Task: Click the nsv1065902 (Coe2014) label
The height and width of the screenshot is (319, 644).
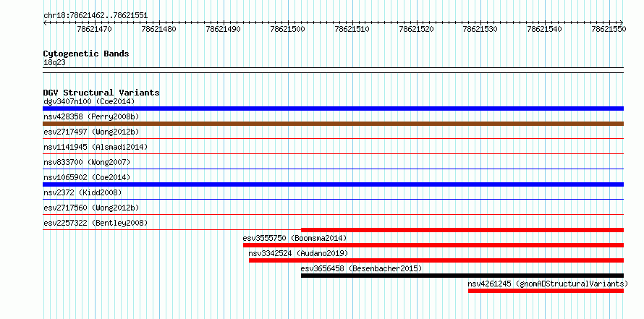Action: tap(87, 177)
